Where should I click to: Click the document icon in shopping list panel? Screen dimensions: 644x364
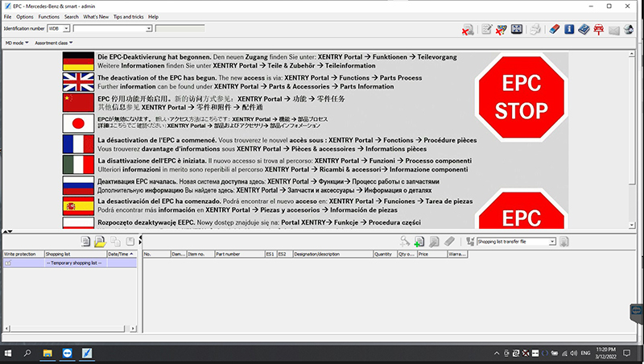(x=85, y=242)
